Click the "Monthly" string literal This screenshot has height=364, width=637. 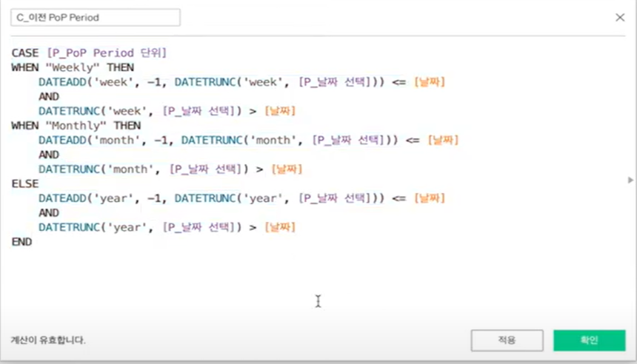76,125
